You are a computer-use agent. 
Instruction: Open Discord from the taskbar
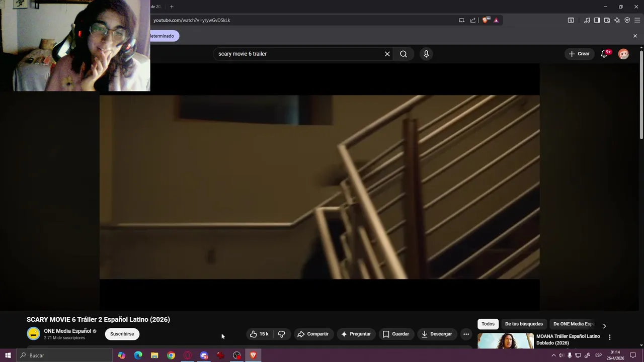204,355
